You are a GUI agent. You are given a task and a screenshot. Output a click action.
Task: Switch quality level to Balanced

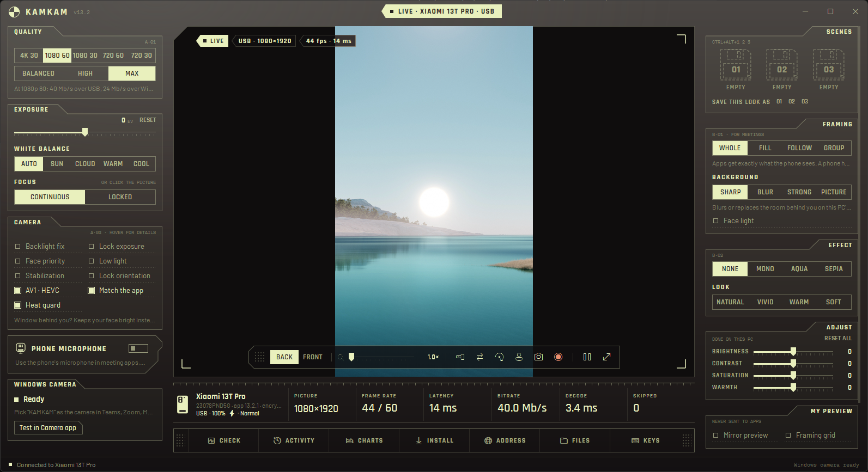38,73
